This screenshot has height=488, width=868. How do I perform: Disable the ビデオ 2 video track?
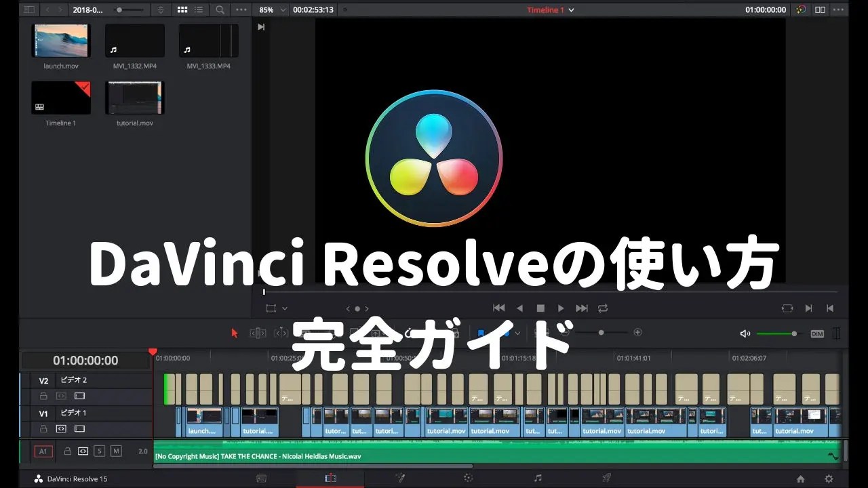(x=79, y=396)
